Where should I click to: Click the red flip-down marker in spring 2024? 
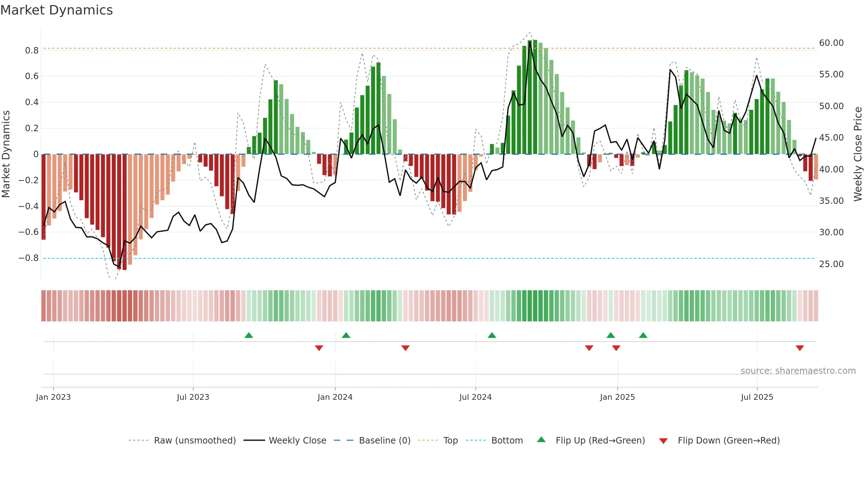(x=405, y=348)
